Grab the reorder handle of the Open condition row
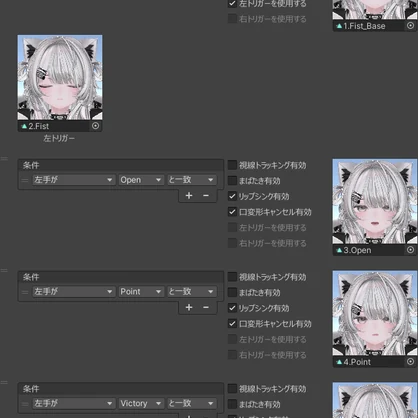 click(x=25, y=180)
